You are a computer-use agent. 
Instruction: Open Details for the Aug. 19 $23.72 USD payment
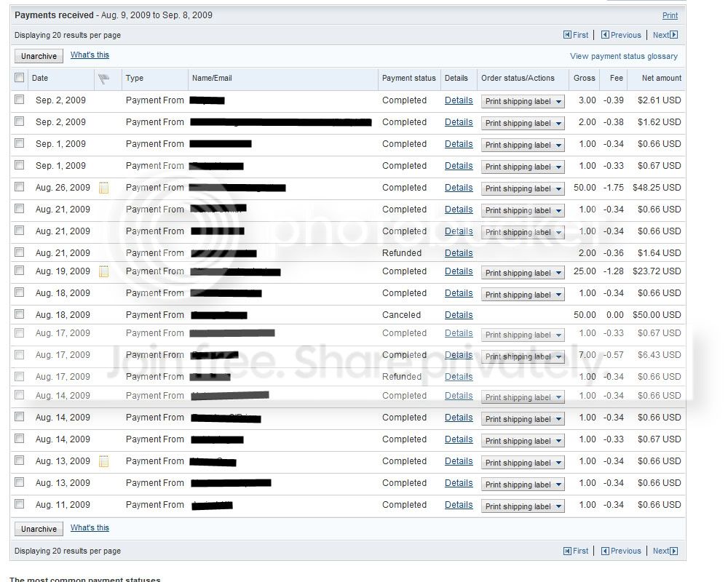click(x=459, y=271)
